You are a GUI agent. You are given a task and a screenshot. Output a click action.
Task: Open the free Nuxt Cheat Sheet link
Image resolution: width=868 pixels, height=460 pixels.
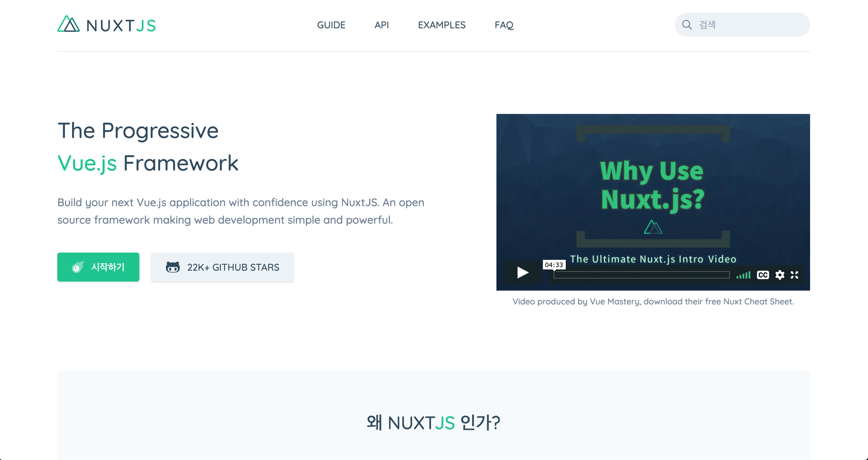tap(758, 301)
